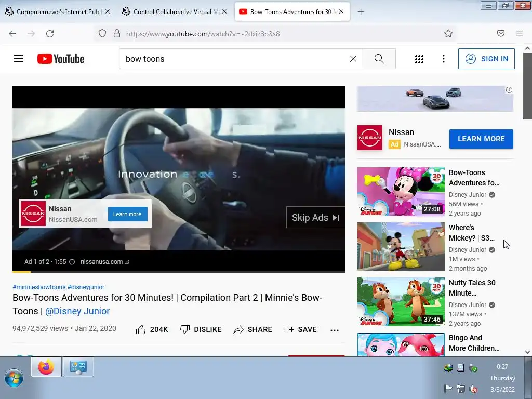Click the ad info icon beside 1:55
The width and height of the screenshot is (532, 399).
(x=72, y=262)
